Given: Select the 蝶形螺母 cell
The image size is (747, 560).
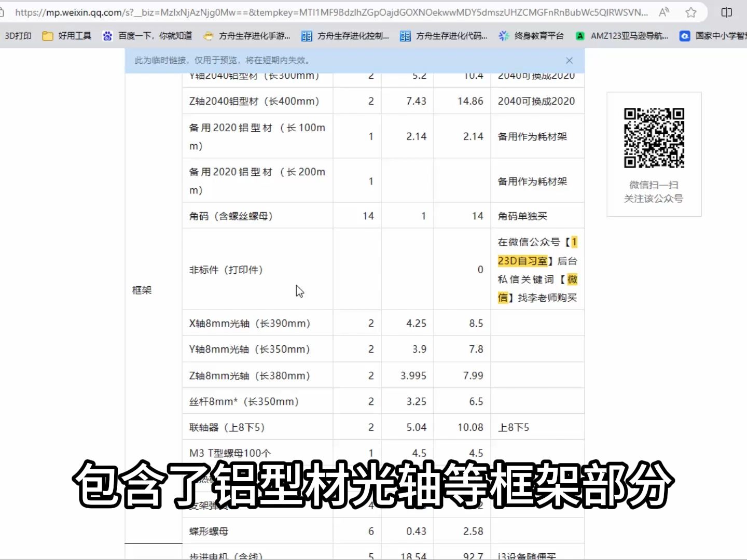Looking at the screenshot, I should tap(257, 531).
